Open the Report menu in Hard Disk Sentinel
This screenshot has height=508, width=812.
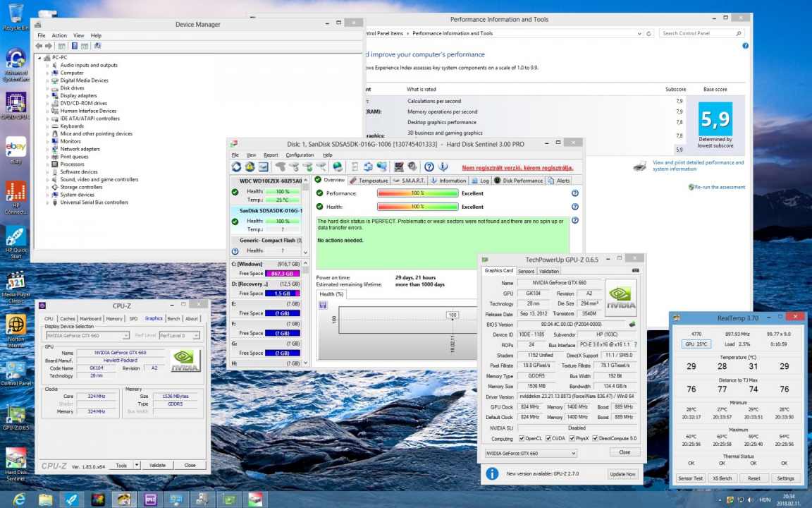(271, 155)
